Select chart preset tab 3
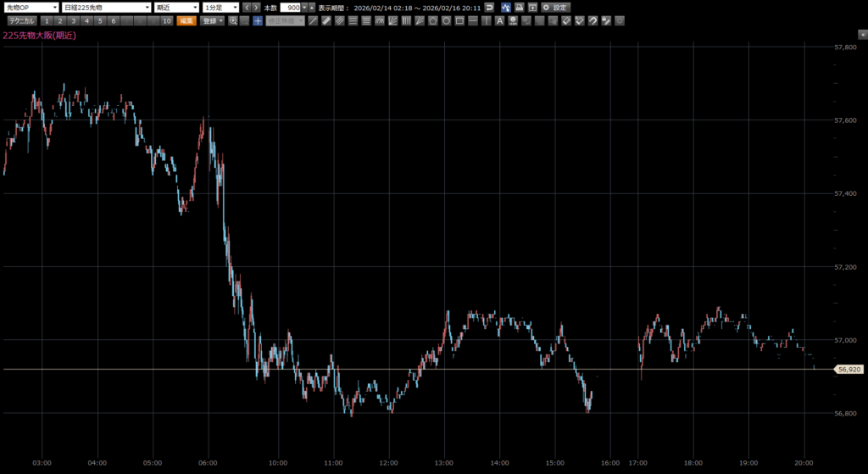The width and height of the screenshot is (868, 474). point(73,20)
